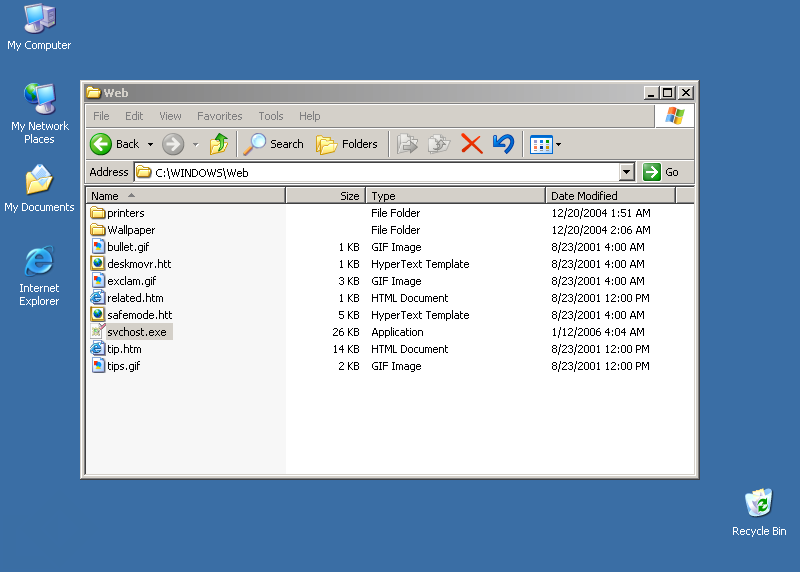The image size is (800, 572).
Task: Sort by the Type column header
Action: point(456,195)
